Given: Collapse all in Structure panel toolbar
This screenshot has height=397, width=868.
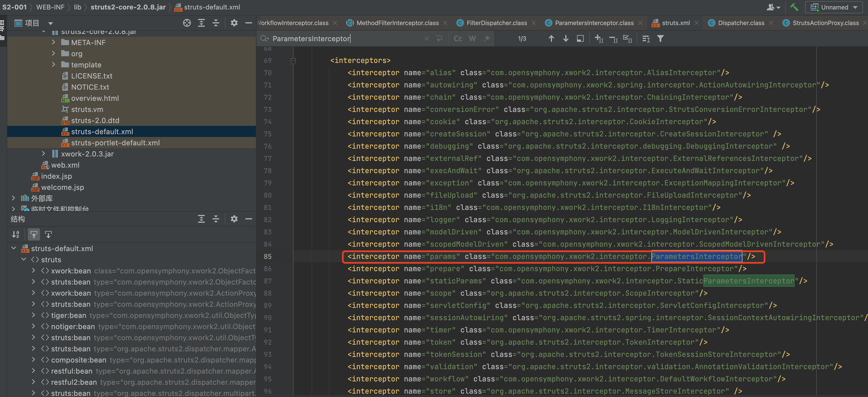Looking at the screenshot, I should (x=216, y=219).
